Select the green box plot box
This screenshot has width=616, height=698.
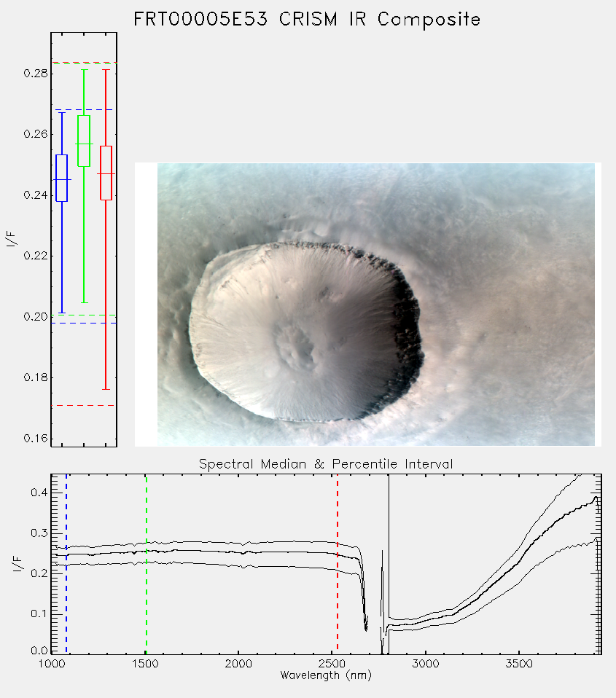tap(84, 141)
